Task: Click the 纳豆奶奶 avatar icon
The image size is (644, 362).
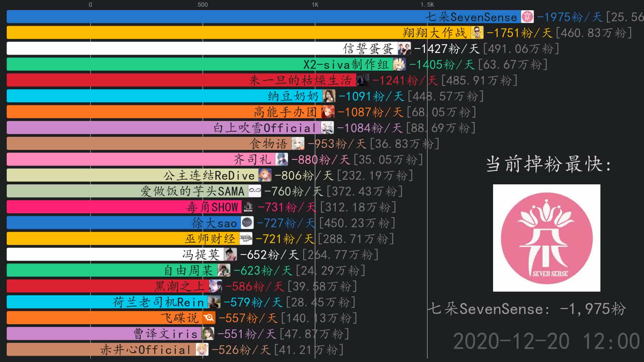Action: tap(329, 96)
